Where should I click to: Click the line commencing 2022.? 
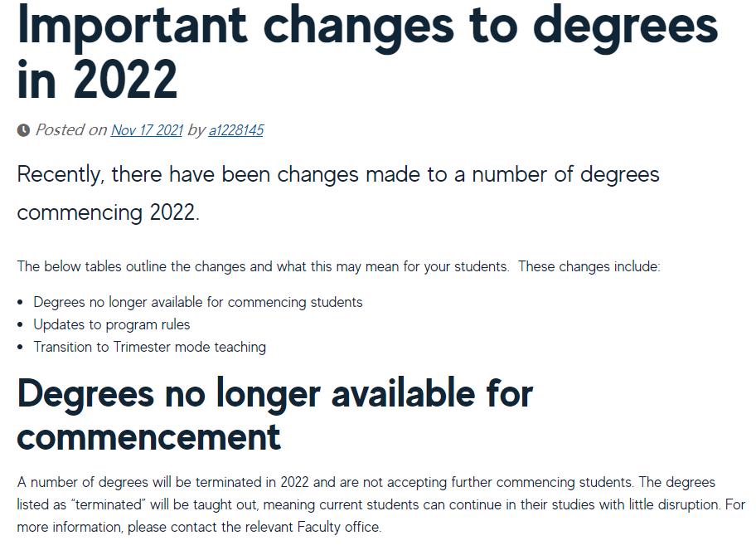pos(108,212)
